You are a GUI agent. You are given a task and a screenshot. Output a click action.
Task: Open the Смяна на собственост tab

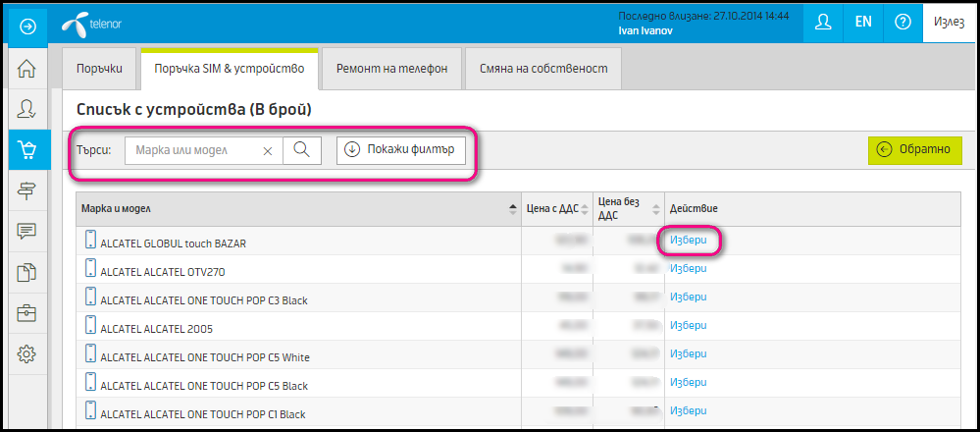click(x=543, y=69)
